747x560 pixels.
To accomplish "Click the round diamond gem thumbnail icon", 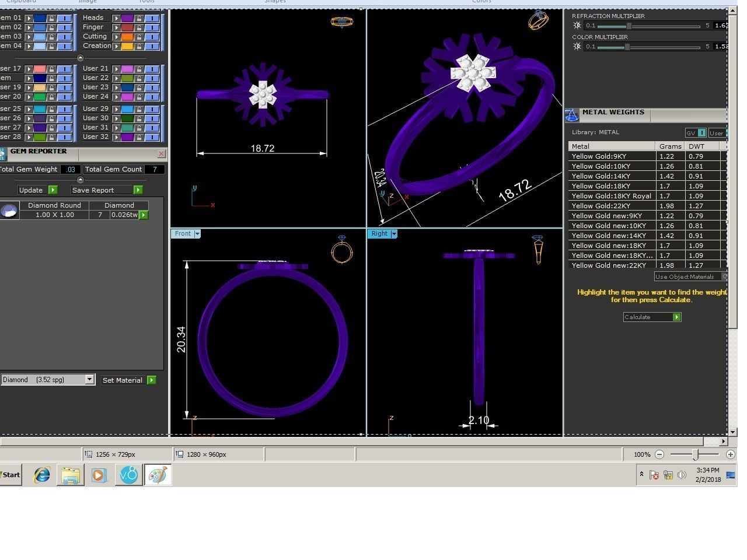I will click(x=9, y=211).
